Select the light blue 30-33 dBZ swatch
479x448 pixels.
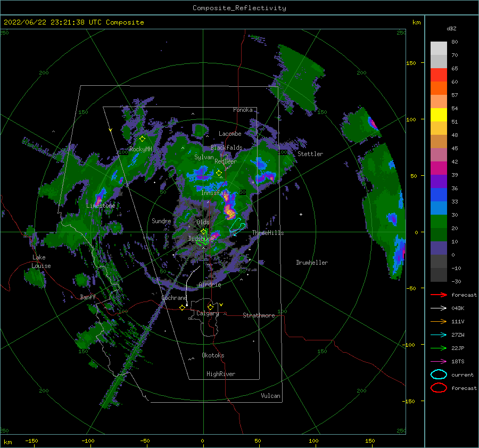[439, 208]
